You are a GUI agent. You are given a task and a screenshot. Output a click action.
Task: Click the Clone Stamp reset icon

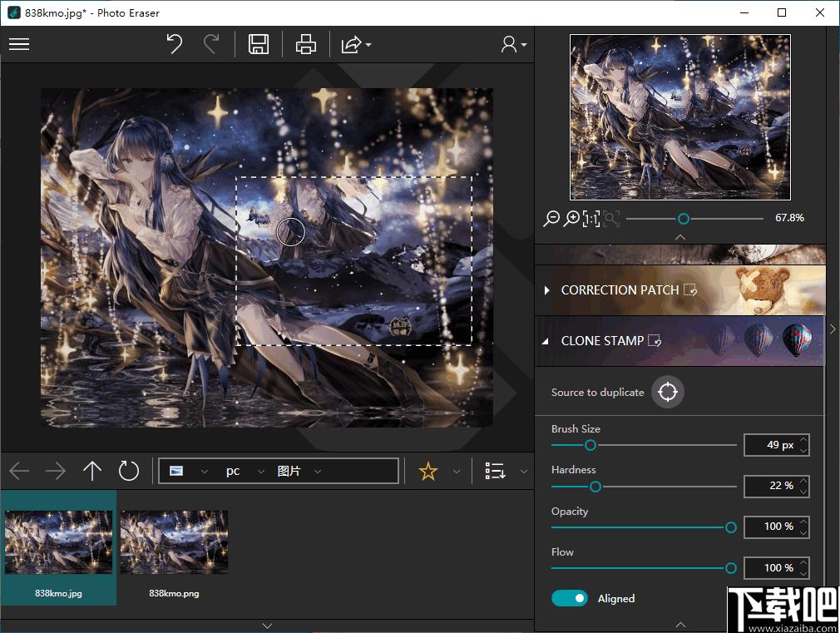655,340
